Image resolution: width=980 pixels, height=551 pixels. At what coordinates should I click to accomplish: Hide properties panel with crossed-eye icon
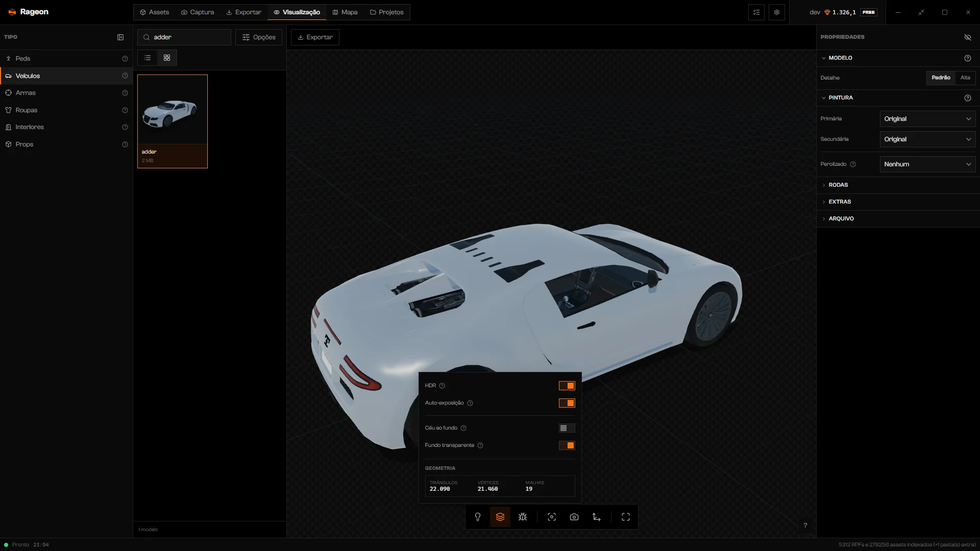[968, 37]
